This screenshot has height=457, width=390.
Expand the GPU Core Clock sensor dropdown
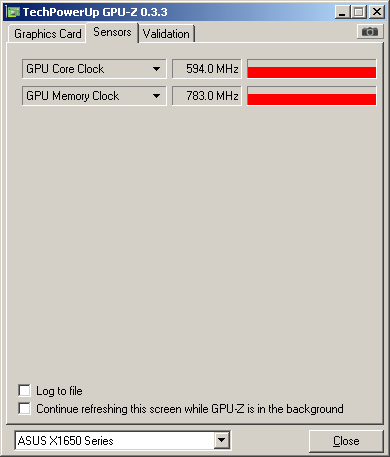point(156,69)
